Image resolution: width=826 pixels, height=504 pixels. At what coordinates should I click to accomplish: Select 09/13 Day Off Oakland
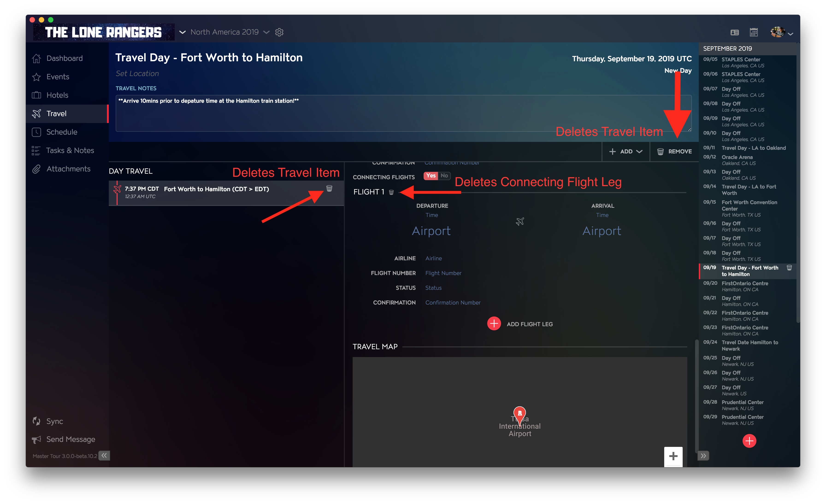click(x=748, y=175)
